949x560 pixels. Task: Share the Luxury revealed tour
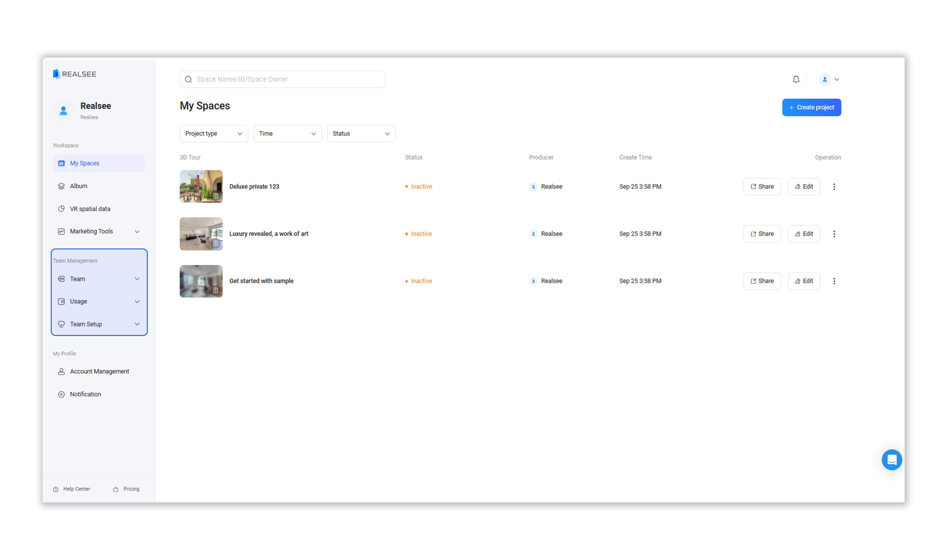762,234
